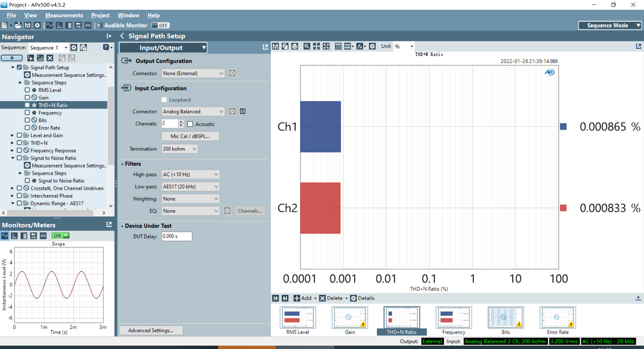Pop out the Monitors/Meters panel
This screenshot has width=644, height=349.
click(109, 224)
